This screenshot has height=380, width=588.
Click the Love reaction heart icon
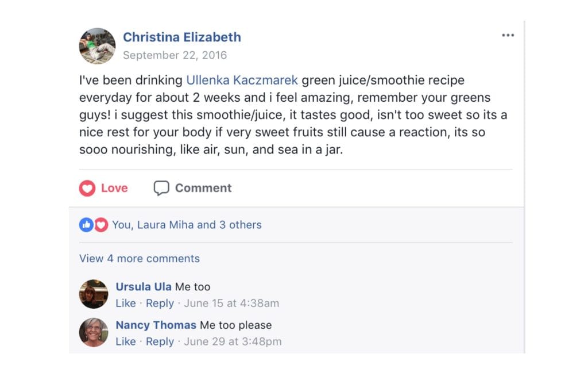click(x=87, y=188)
